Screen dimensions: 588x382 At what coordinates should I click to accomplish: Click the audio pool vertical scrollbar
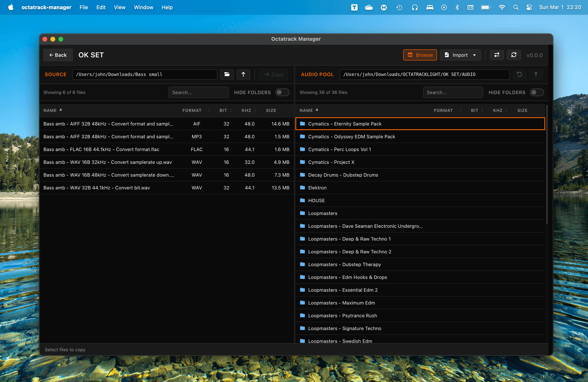point(547,164)
